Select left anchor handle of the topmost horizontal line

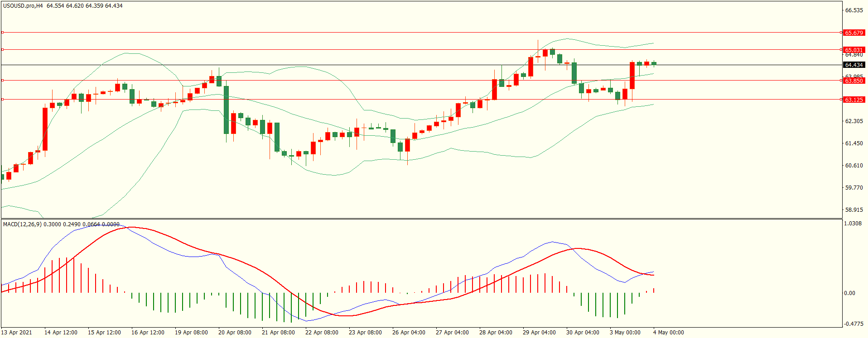click(x=3, y=33)
